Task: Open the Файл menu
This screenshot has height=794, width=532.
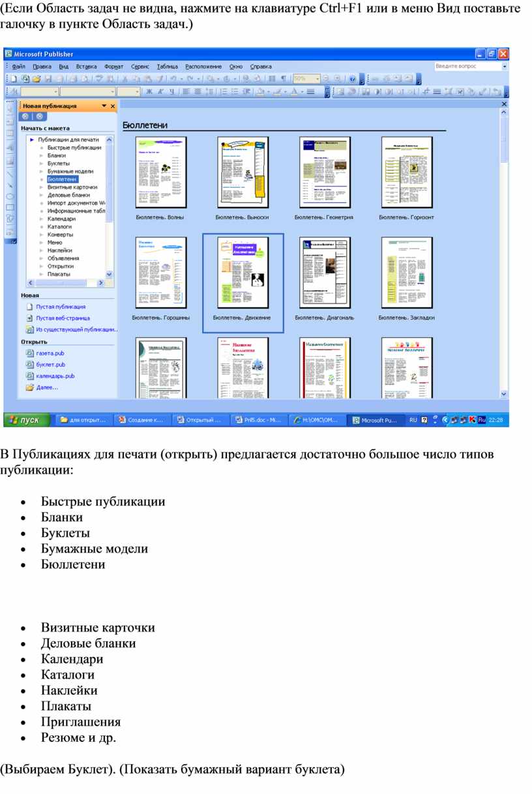Action: pyautogui.click(x=18, y=67)
